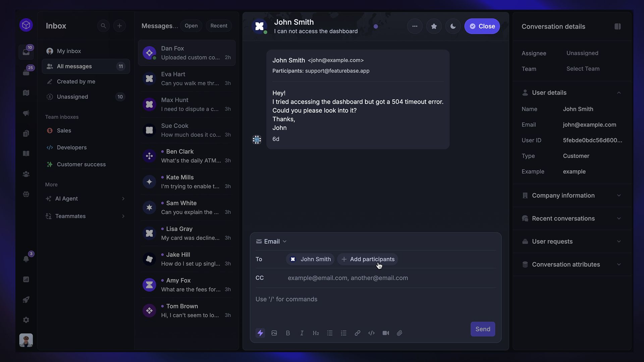Image resolution: width=644 pixels, height=362 pixels.
Task: Collapse the User details section
Action: pos(619,93)
